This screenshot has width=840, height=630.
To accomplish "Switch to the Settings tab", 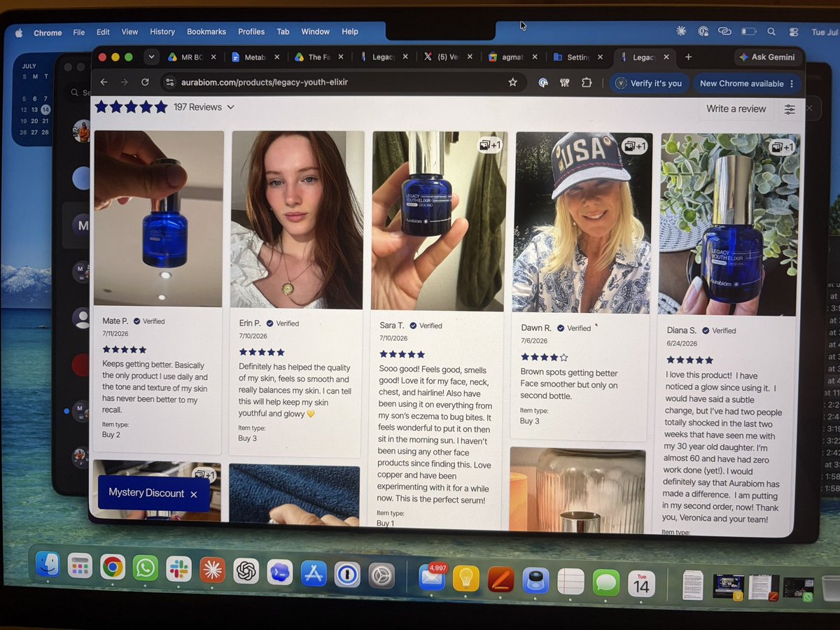I will 578,57.
